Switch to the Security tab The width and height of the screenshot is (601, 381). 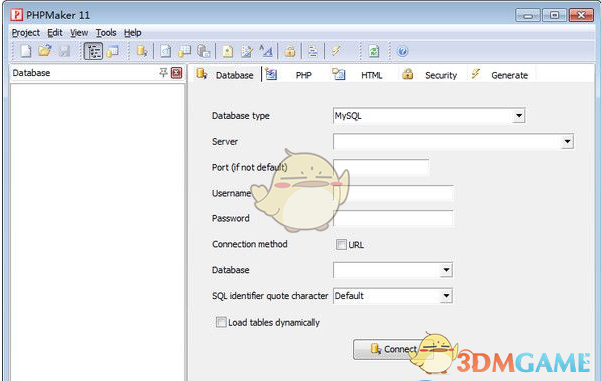[x=430, y=74]
